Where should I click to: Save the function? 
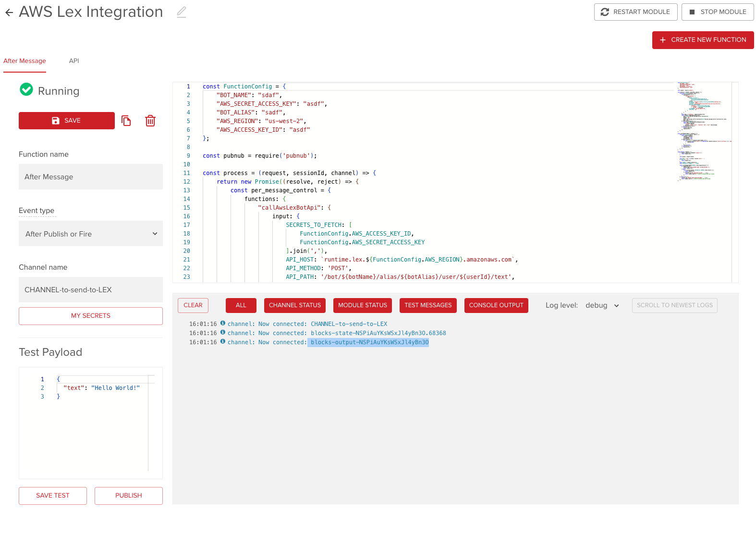point(67,121)
